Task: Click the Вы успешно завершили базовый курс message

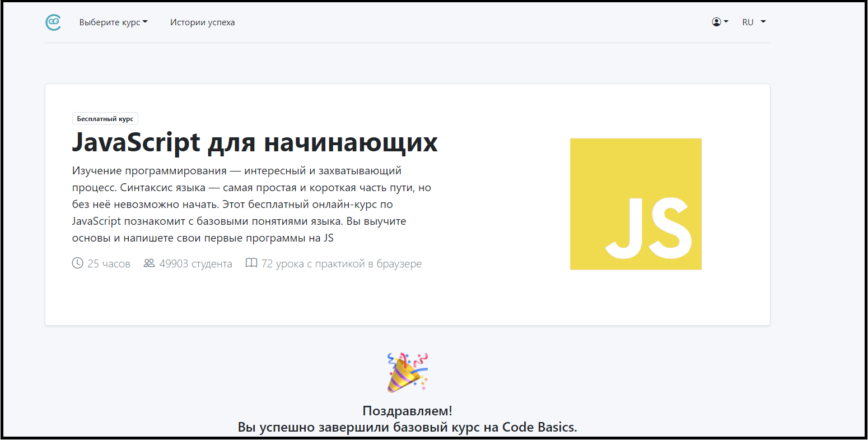Action: tap(407, 427)
